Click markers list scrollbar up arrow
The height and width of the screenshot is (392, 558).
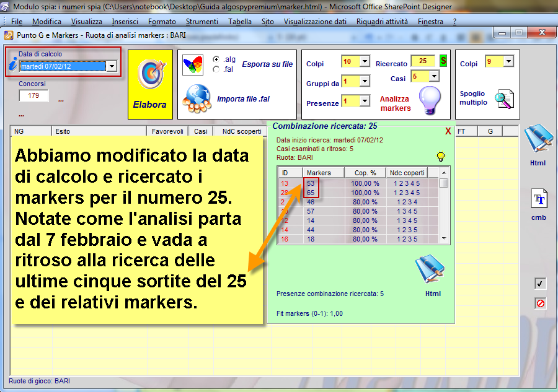(x=444, y=173)
